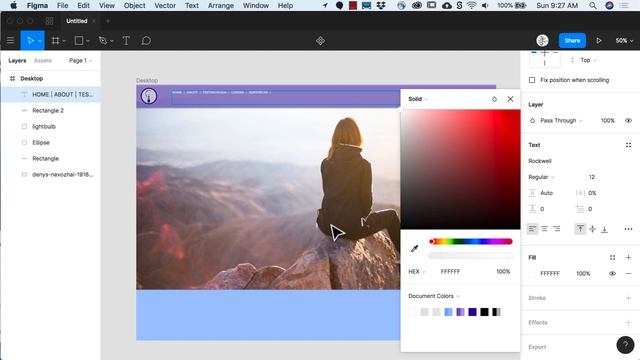Align text to middle vertically
This screenshot has width=640, height=360.
[592, 229]
